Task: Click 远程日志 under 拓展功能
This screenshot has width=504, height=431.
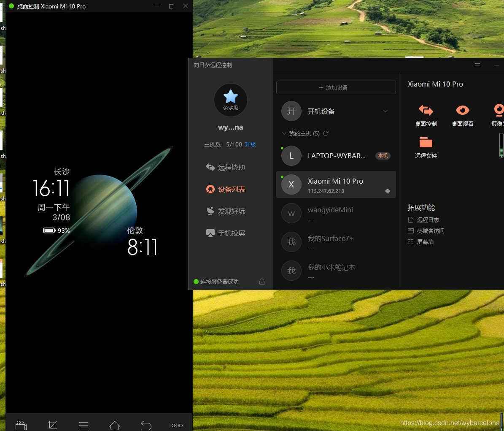Action: tap(423, 220)
